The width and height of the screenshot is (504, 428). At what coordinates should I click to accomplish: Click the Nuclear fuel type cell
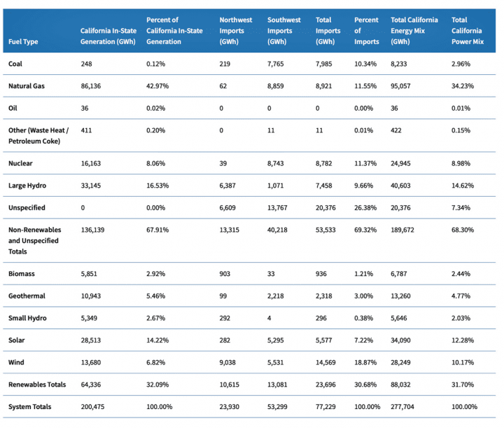(20, 163)
